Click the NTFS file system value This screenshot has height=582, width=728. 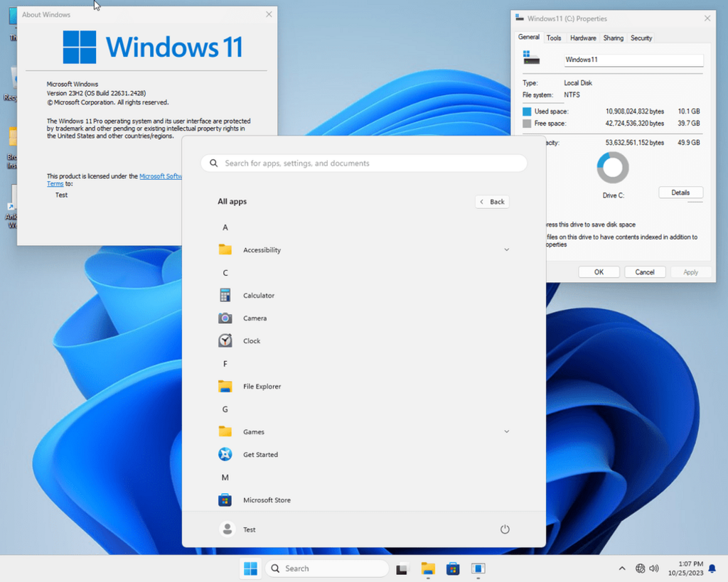[572, 95]
